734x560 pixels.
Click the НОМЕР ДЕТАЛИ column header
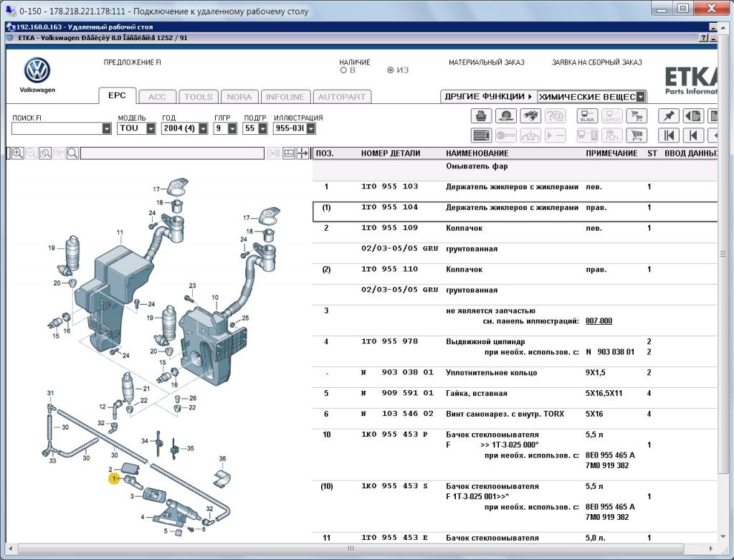(x=391, y=153)
